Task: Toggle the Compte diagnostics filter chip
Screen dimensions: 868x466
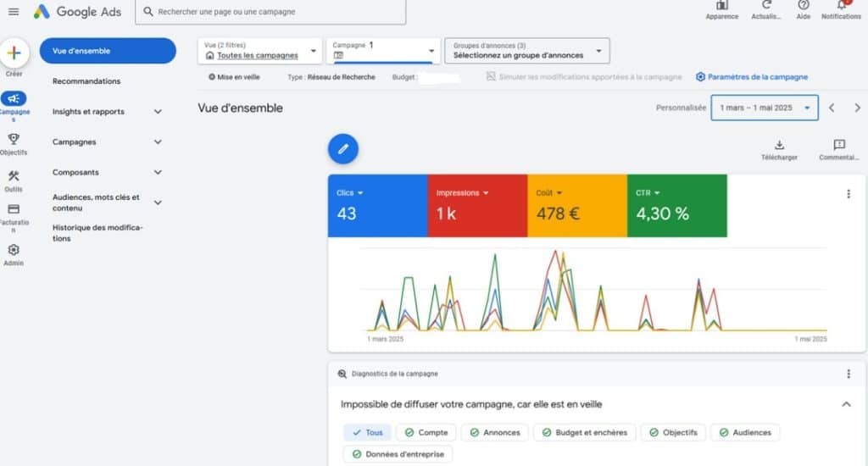Action: 426,432
